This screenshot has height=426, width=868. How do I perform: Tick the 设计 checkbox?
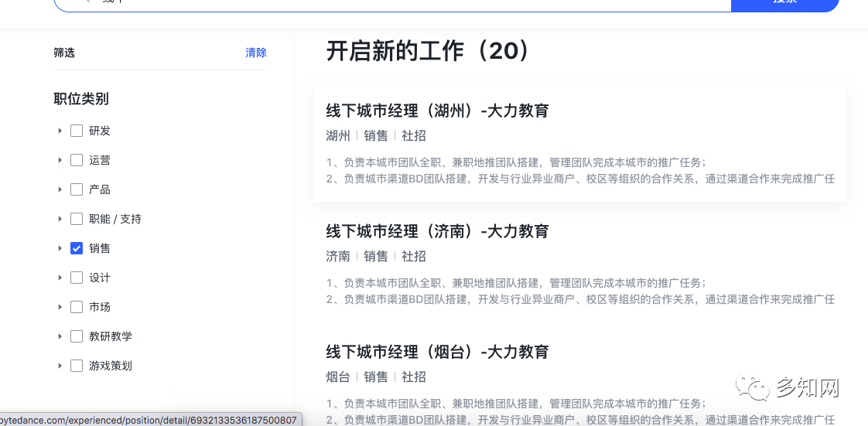77,278
